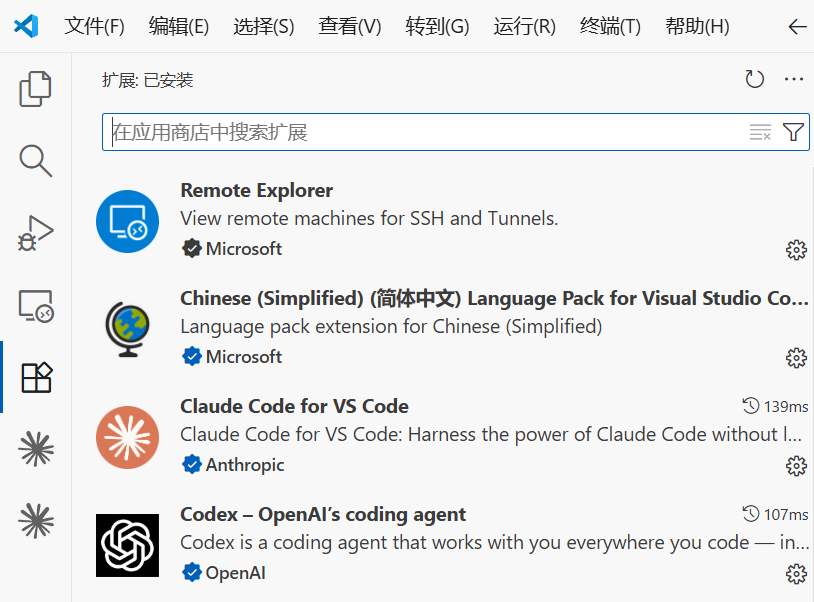Open the 帮助(H) menu

[697, 26]
